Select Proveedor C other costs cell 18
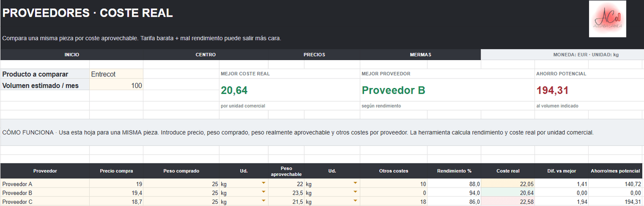This screenshot has width=644, height=206. (394, 202)
